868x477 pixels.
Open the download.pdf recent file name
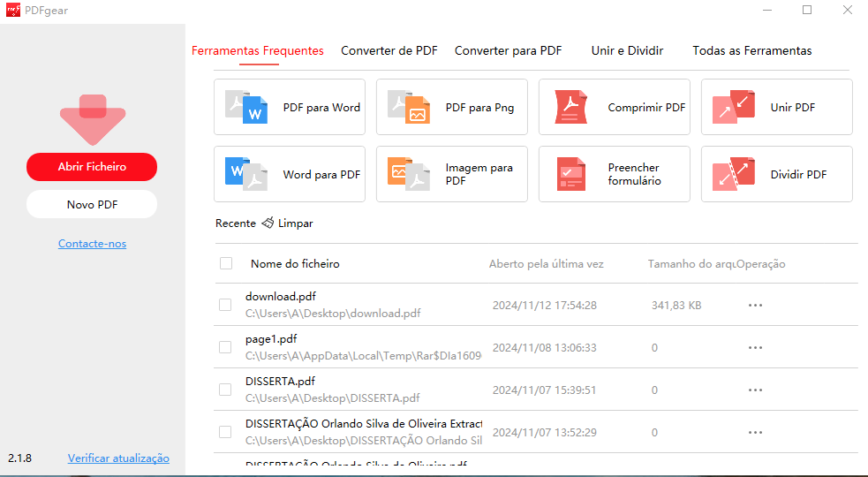pyautogui.click(x=281, y=297)
